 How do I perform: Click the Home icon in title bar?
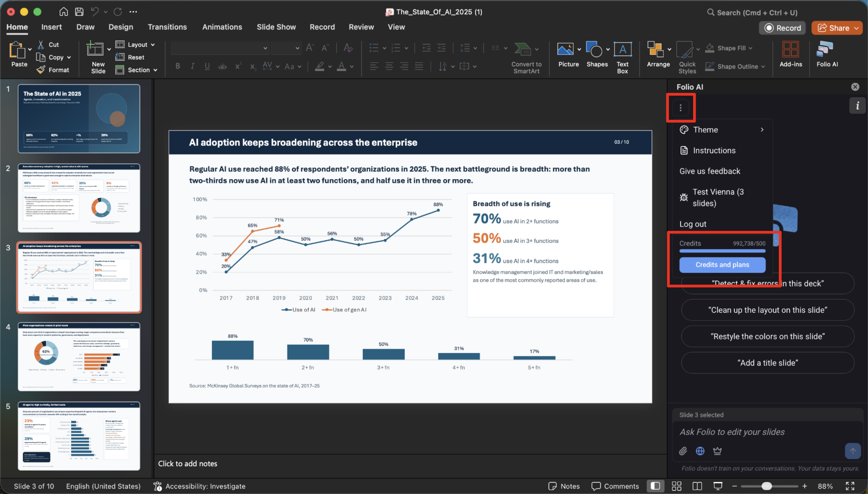pyautogui.click(x=63, y=12)
